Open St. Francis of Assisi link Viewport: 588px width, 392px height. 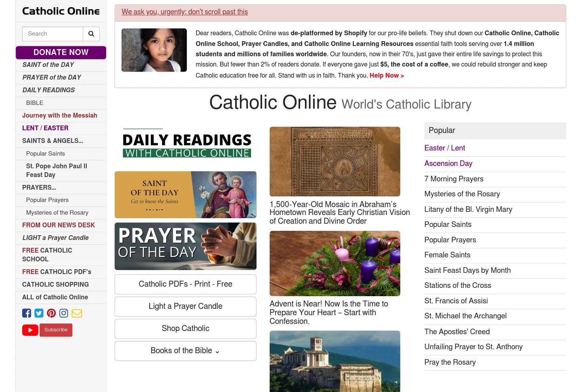tap(456, 301)
